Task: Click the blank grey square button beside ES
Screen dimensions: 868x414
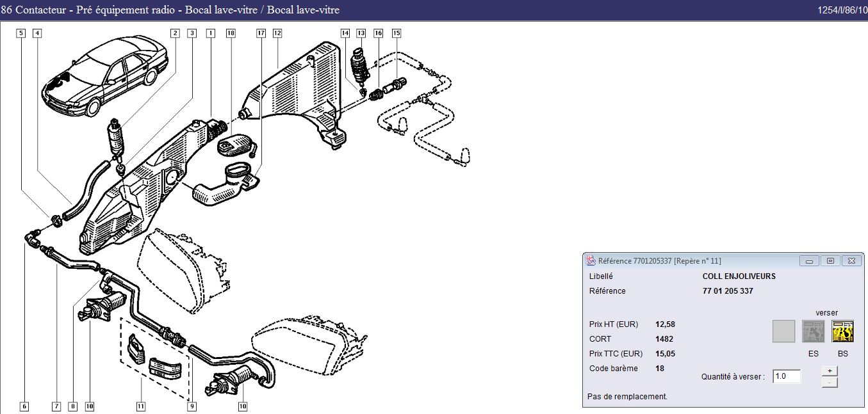Action: click(783, 331)
